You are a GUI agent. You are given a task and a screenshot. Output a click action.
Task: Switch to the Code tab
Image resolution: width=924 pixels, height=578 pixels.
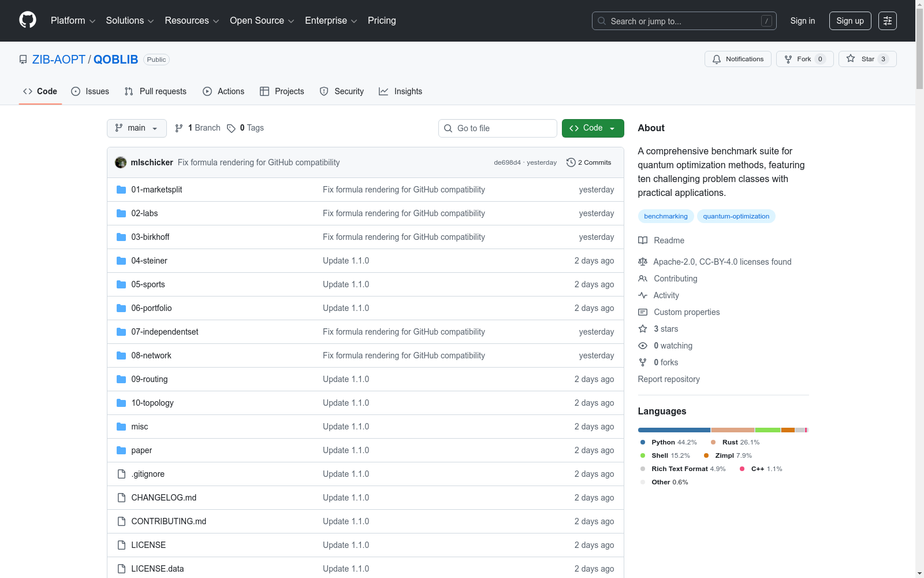[x=40, y=91]
